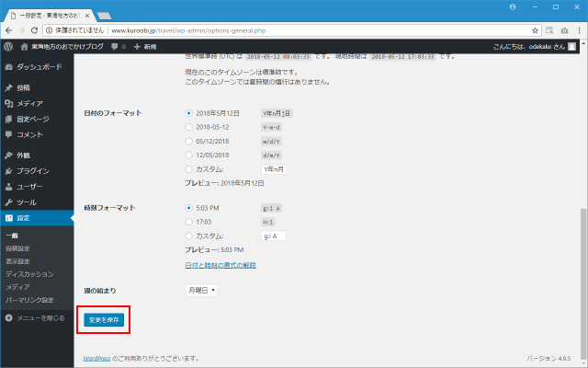Select date format 12/05/2018
588x368 pixels.
coord(188,155)
